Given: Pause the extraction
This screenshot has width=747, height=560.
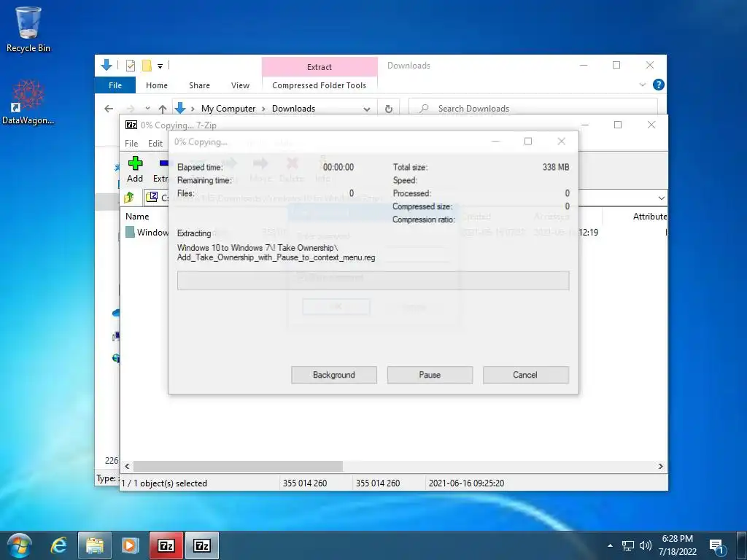Looking at the screenshot, I should 430,375.
